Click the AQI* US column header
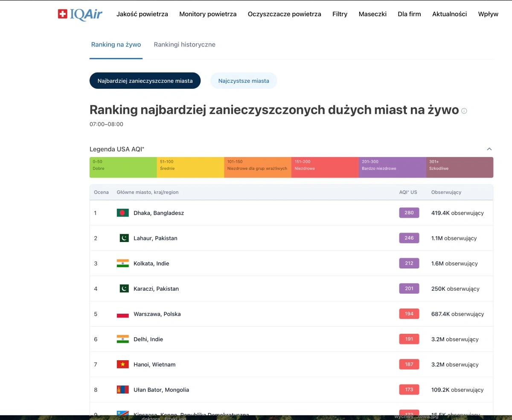The image size is (512, 420). (408, 192)
